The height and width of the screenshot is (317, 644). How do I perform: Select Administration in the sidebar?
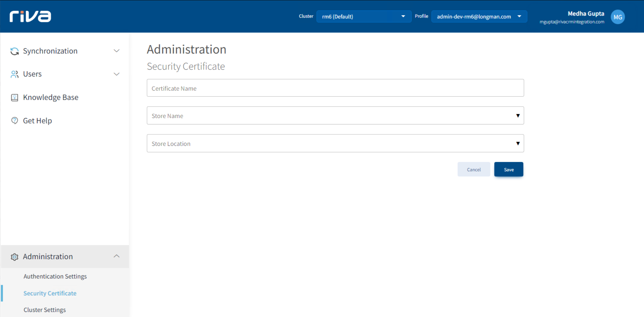65,256
